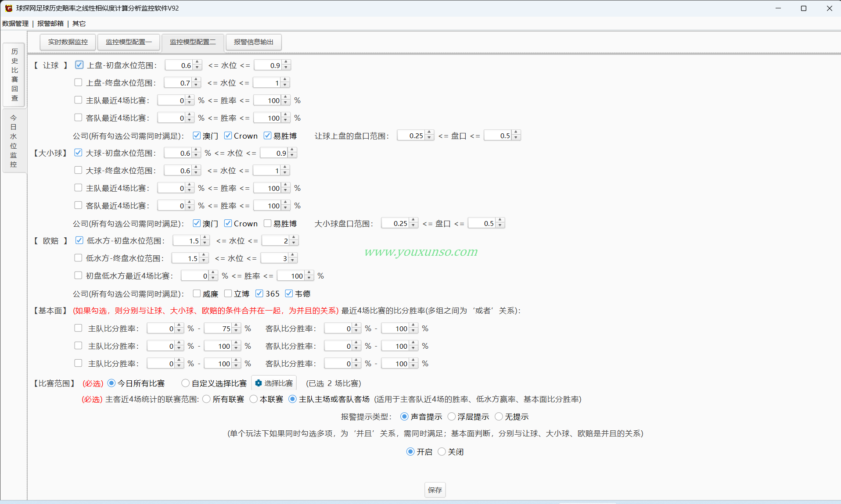Enable 低水方-终盘水位范围 checkbox

coord(78,258)
